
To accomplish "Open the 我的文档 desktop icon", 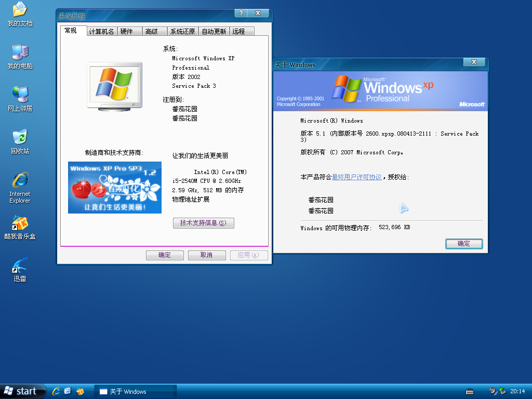I will point(20,14).
